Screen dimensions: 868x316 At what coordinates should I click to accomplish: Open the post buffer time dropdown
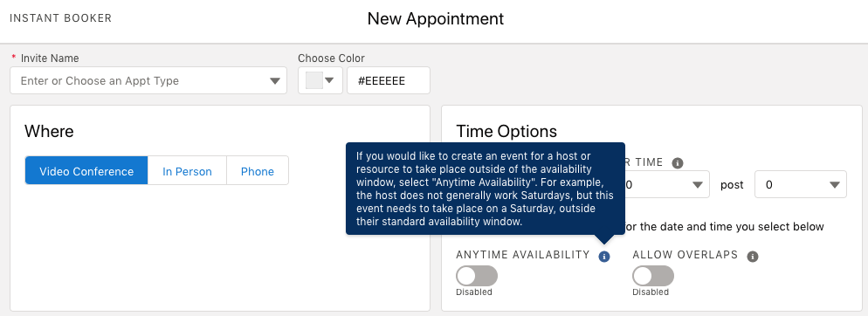(x=801, y=184)
